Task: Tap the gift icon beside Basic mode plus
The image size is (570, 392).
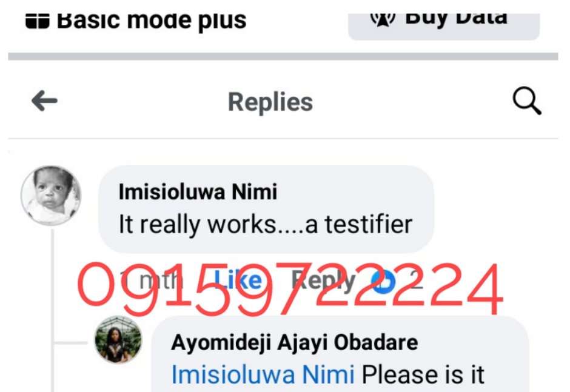Action: (38, 21)
